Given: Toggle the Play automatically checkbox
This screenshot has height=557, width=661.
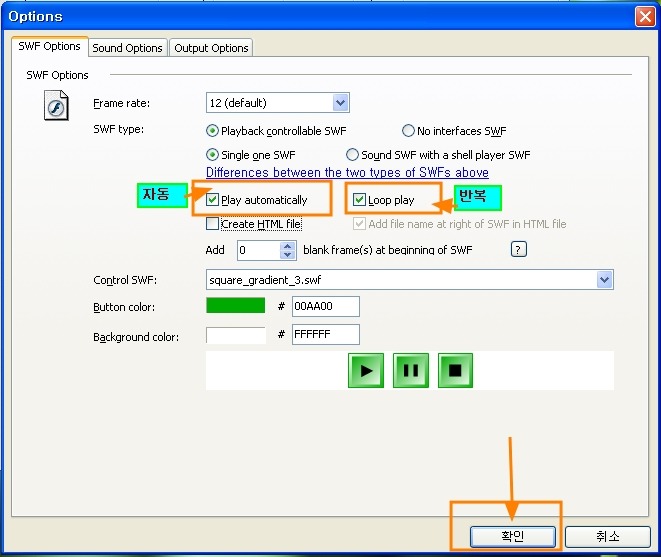Looking at the screenshot, I should point(213,200).
